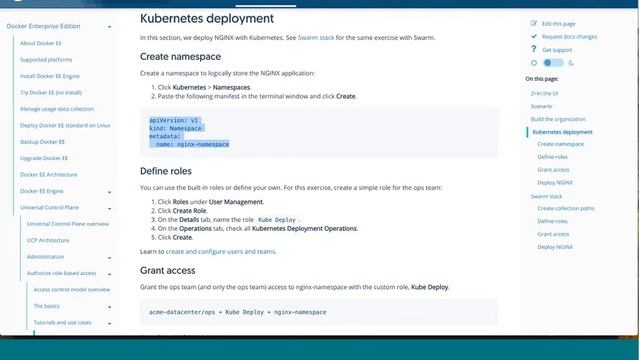
Task: Open About Docker EE in sidebar
Action: point(41,43)
